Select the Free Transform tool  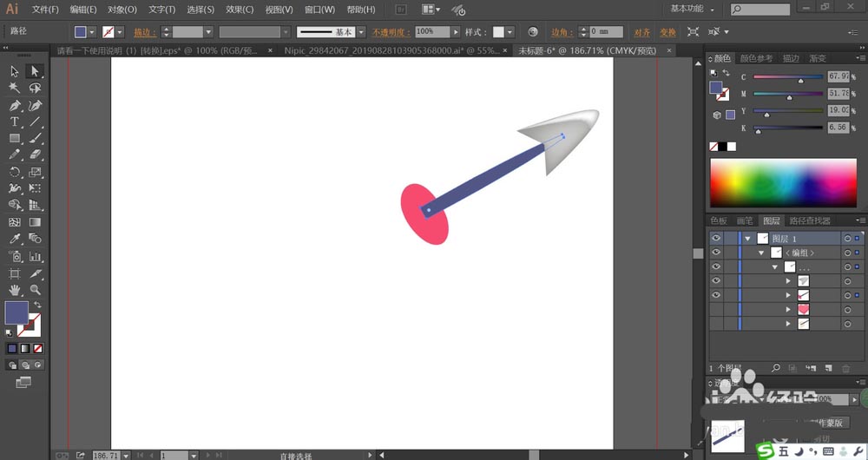click(35, 188)
